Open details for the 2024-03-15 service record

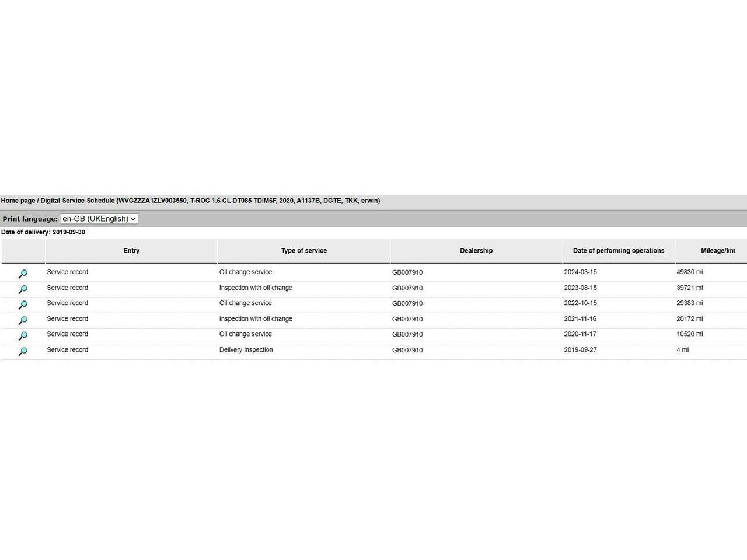click(x=23, y=274)
